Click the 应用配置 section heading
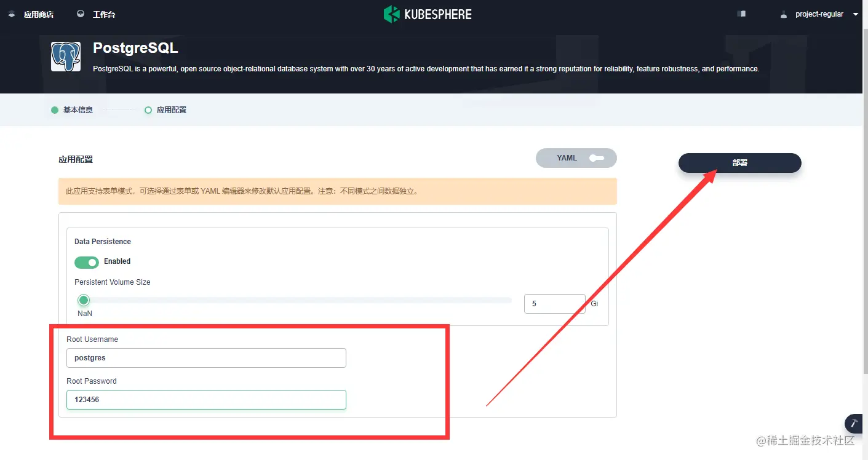Image resolution: width=868 pixels, height=460 pixels. click(x=76, y=159)
